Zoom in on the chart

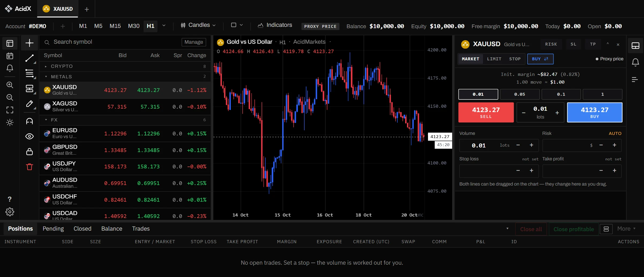pyautogui.click(x=10, y=85)
